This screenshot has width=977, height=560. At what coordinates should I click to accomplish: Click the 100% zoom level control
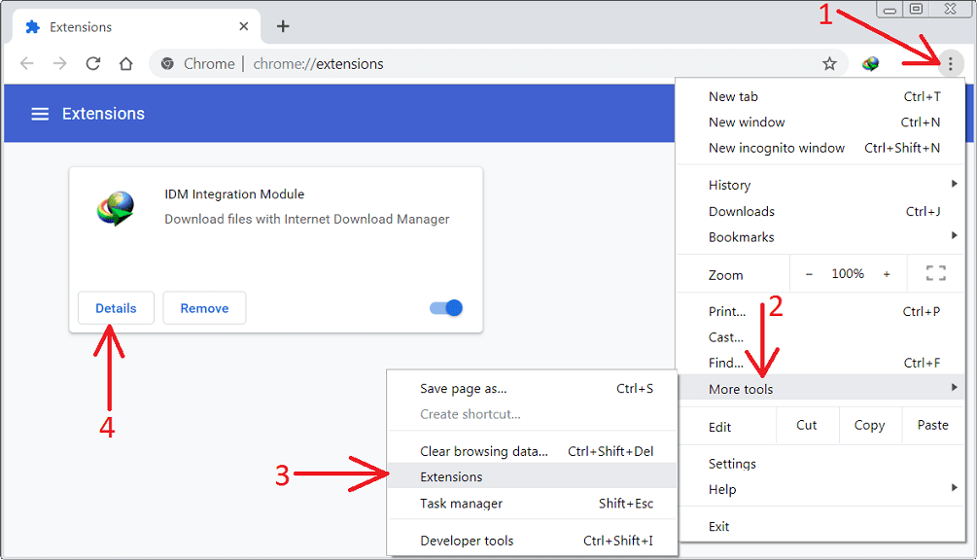tap(848, 273)
